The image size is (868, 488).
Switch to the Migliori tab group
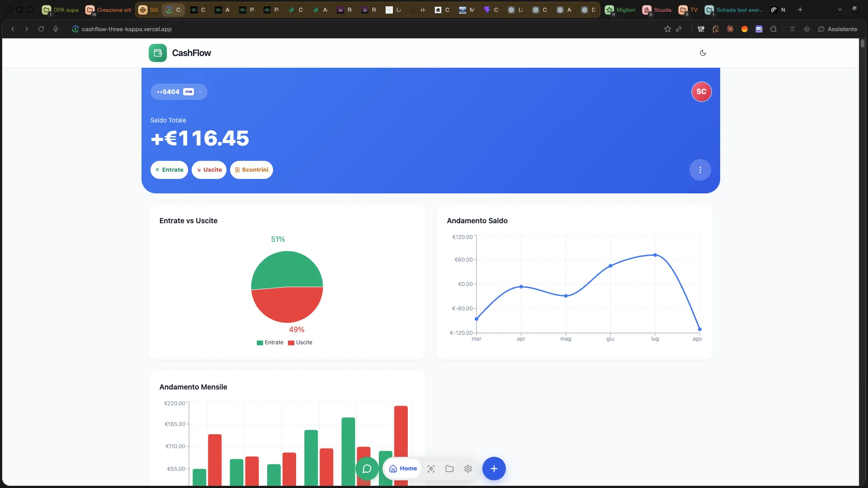click(x=620, y=10)
